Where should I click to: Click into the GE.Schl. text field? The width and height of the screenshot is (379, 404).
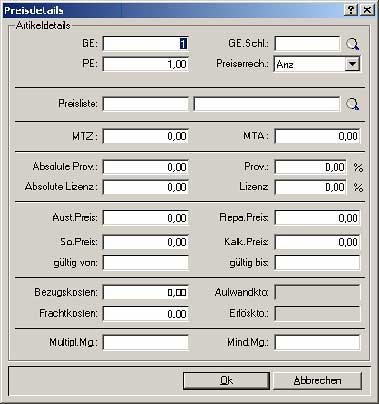tap(307, 44)
